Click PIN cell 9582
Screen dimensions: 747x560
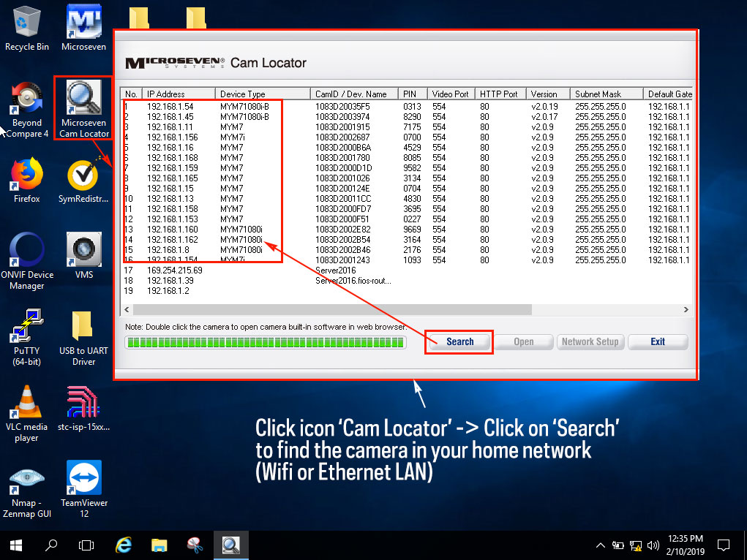coord(412,168)
